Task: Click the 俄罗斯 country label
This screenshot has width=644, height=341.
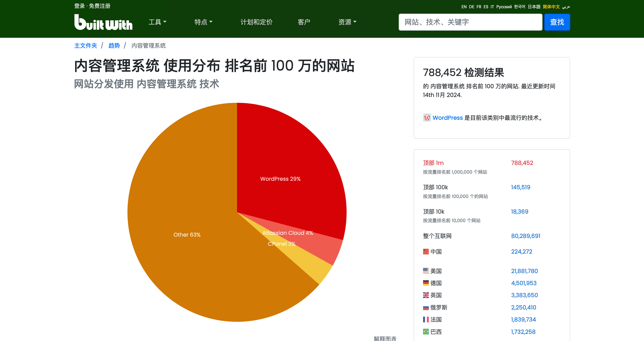Action: pos(439,307)
